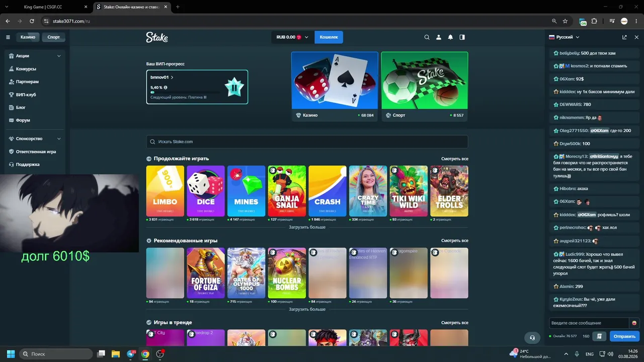Open the Fortune of Giza game card
The image size is (644, 362).
206,273
